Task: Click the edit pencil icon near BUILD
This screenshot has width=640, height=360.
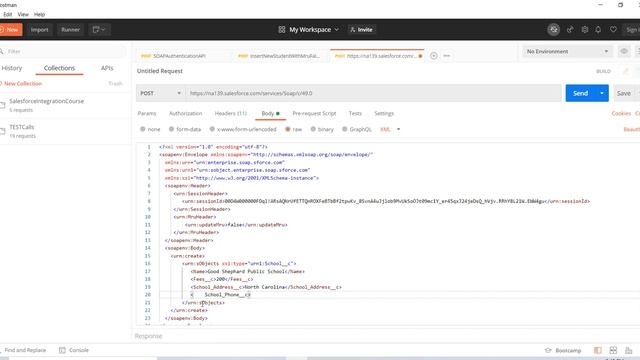Action: point(625,71)
